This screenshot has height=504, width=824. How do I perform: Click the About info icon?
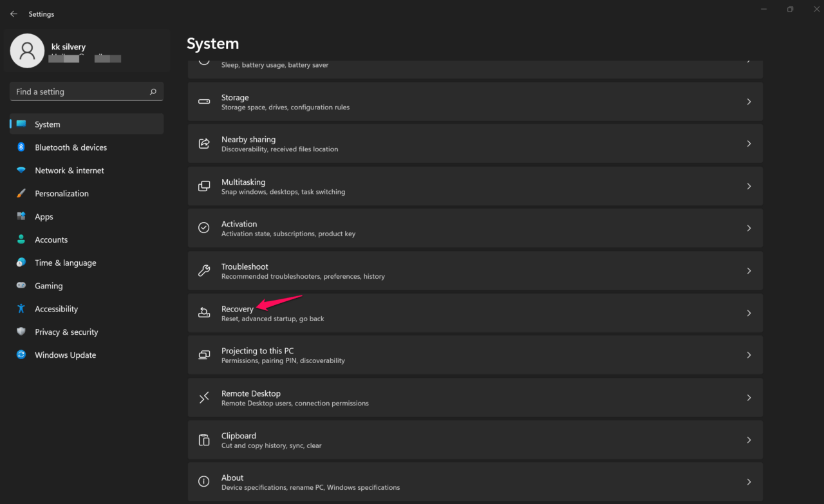tap(204, 481)
